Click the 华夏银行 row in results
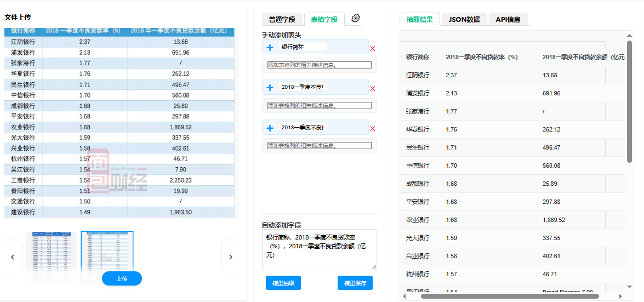The width and height of the screenshot is (644, 302). [514, 129]
